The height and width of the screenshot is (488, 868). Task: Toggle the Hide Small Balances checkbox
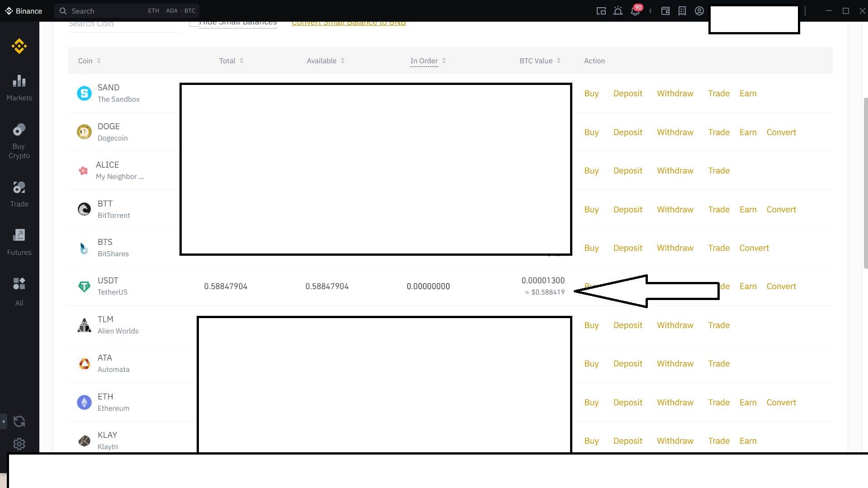194,23
